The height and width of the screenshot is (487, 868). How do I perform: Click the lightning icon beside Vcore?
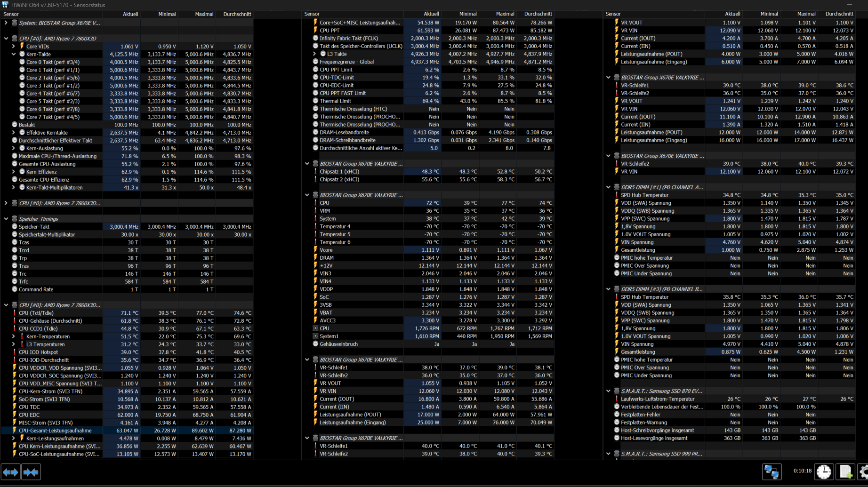[315, 250]
